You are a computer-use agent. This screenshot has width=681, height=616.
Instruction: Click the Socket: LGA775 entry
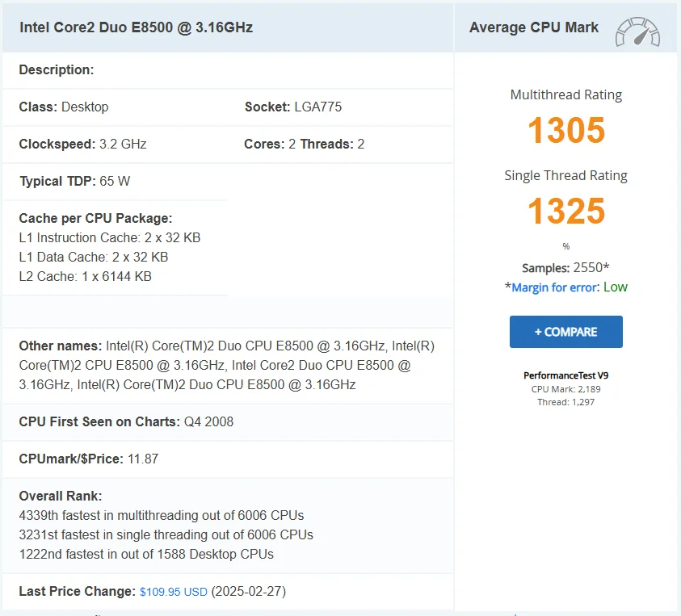293,107
